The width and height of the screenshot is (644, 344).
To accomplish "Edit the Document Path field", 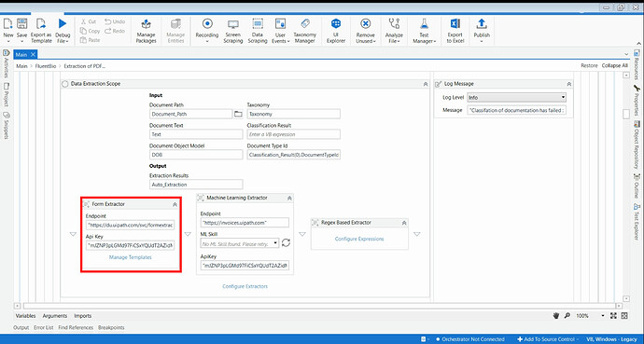I will [x=191, y=114].
